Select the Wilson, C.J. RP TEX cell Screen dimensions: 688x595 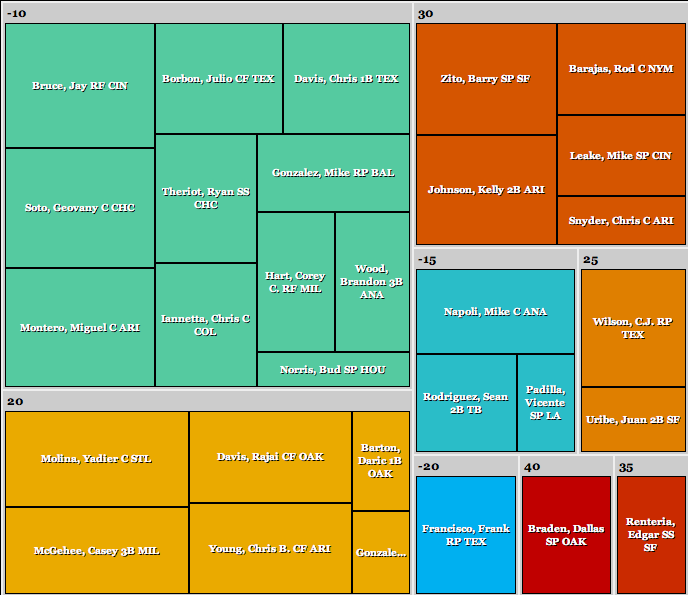click(x=633, y=328)
